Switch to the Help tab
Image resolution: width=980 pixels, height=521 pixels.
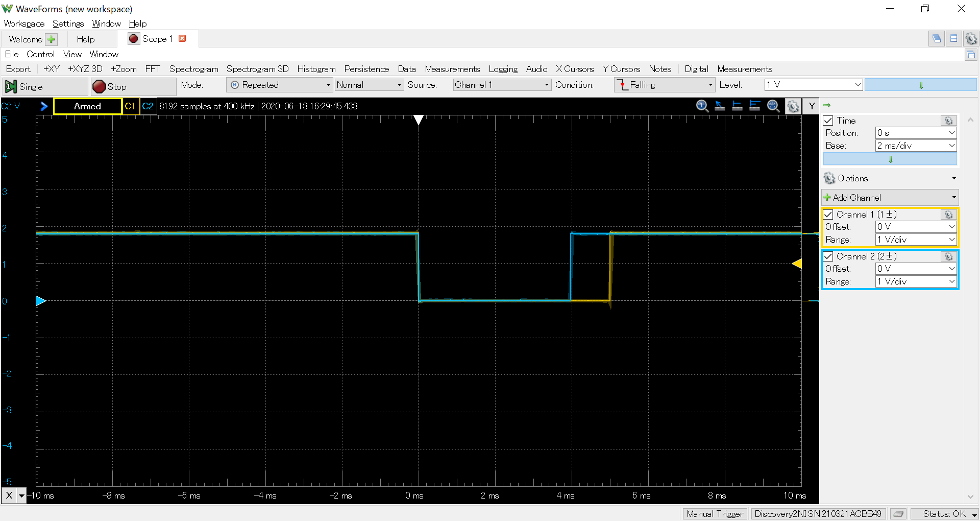pyautogui.click(x=86, y=39)
